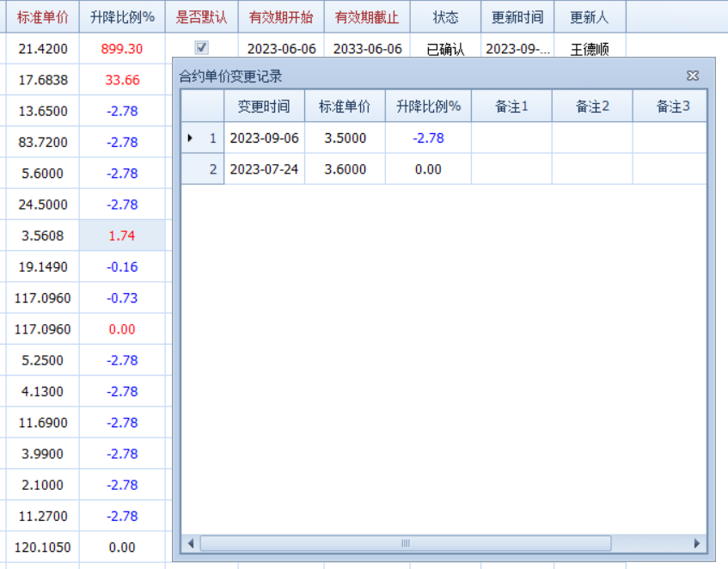The image size is (728, 569).
Task: Select price cell 24.5000
Action: click(x=42, y=205)
